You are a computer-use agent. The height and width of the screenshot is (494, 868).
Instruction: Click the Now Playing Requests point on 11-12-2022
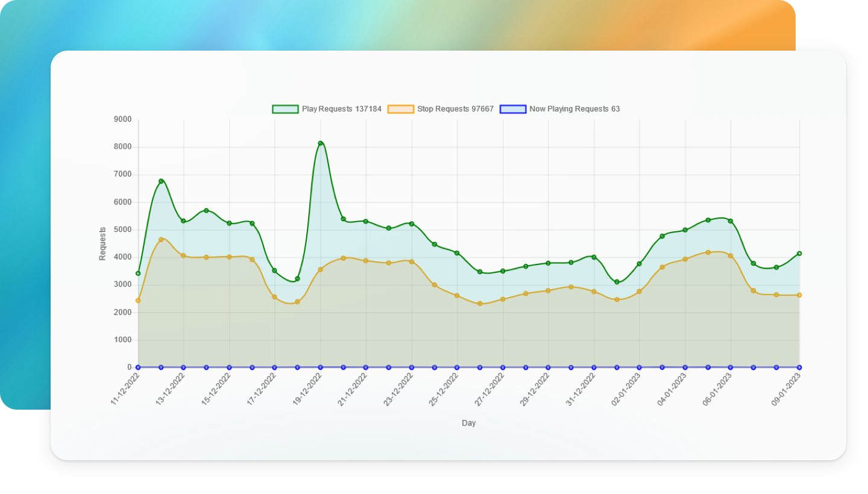point(138,367)
